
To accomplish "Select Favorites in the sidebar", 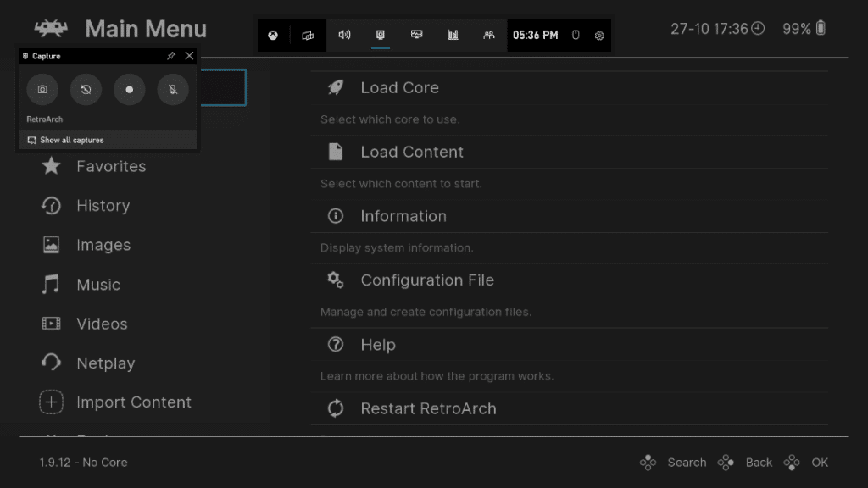I will point(110,167).
